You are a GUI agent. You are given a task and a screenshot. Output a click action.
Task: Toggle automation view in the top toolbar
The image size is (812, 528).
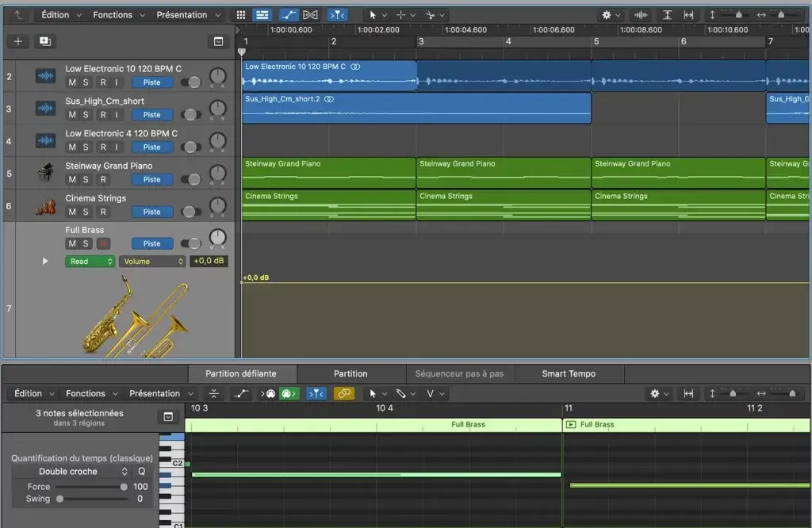(289, 15)
